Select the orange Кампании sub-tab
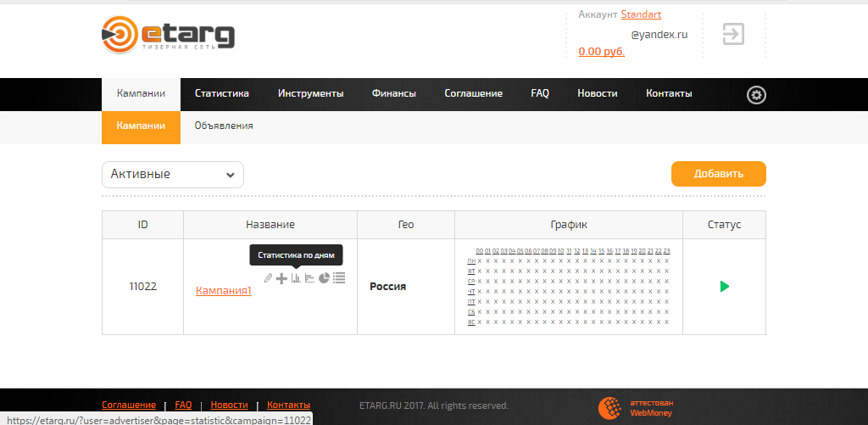Screen dimensions: 868x425 (x=142, y=127)
